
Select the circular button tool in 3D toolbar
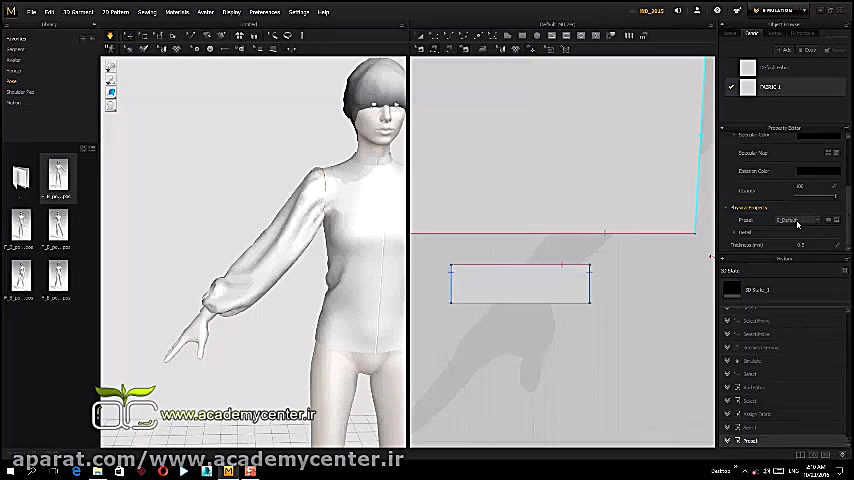point(210,49)
